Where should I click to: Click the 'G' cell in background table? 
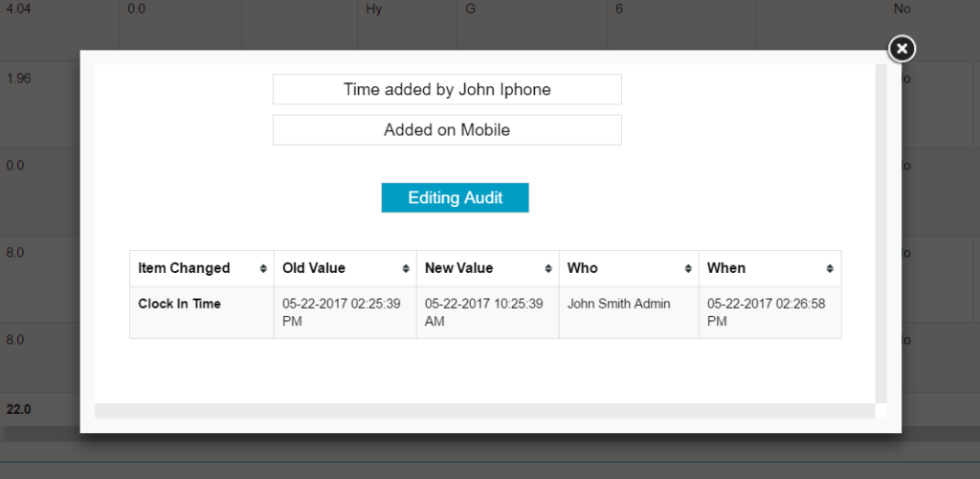coord(470,9)
